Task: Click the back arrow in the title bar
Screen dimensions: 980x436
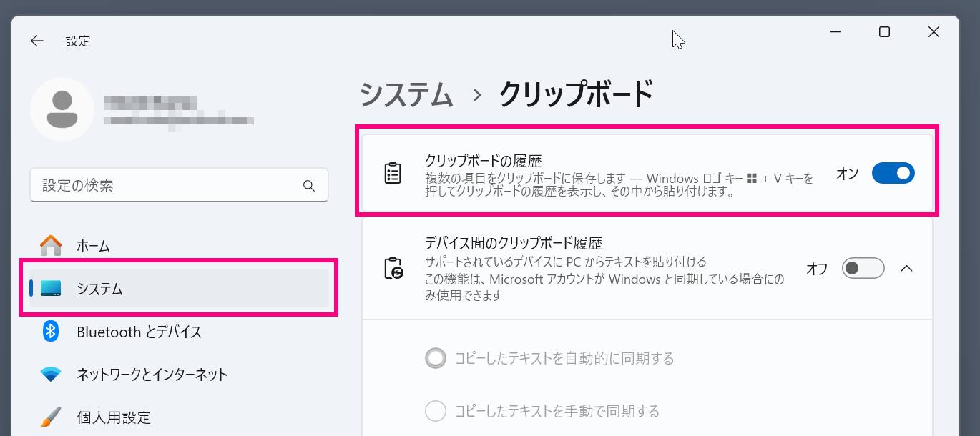Action: coord(37,41)
